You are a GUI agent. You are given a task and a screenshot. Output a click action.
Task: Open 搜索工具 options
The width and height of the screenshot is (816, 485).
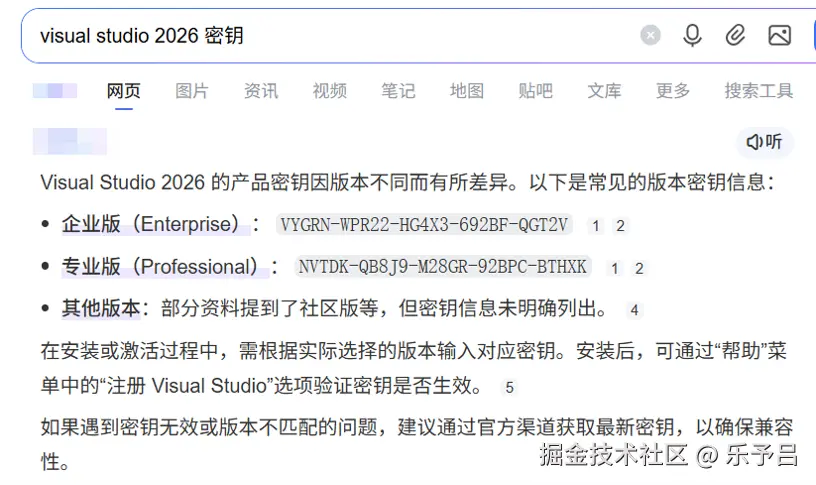tap(759, 91)
